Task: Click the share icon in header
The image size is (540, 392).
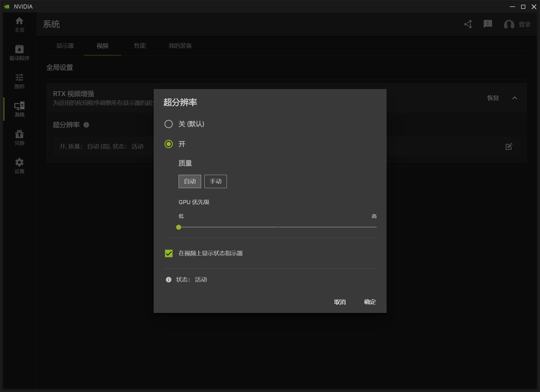Action: coord(468,24)
